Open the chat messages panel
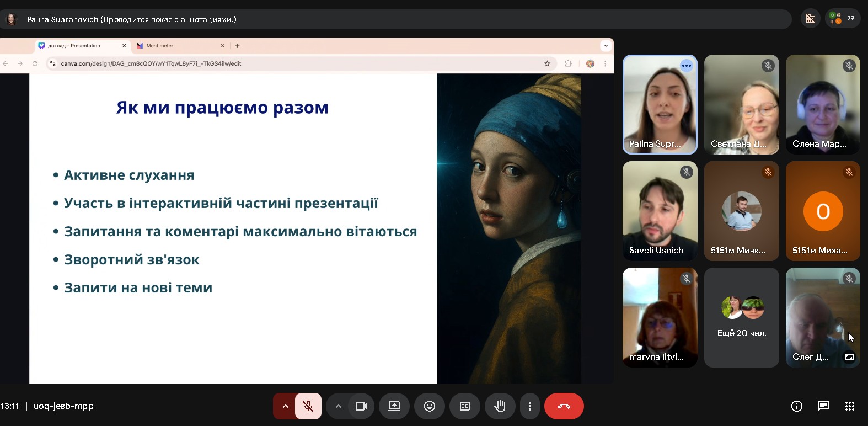 point(823,406)
